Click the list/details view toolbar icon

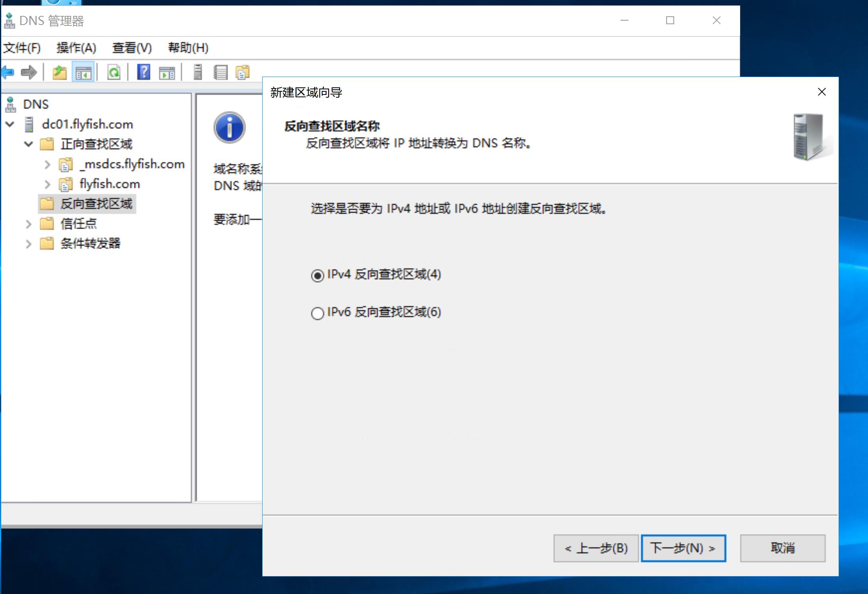click(x=220, y=73)
